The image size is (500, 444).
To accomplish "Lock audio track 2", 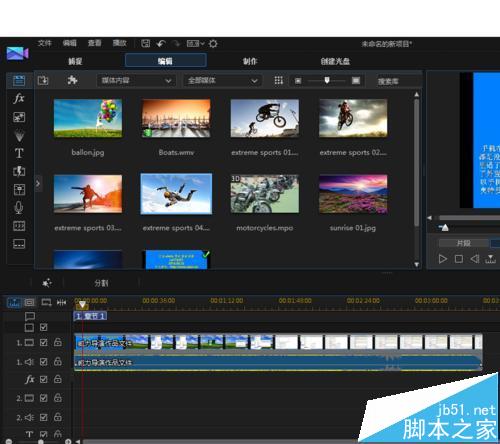I will pyautogui.click(x=58, y=417).
